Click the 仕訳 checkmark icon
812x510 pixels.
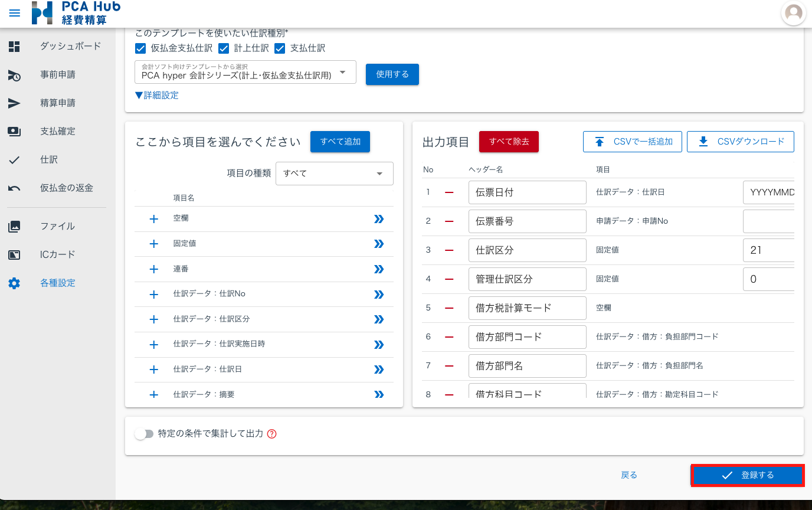[x=14, y=160]
